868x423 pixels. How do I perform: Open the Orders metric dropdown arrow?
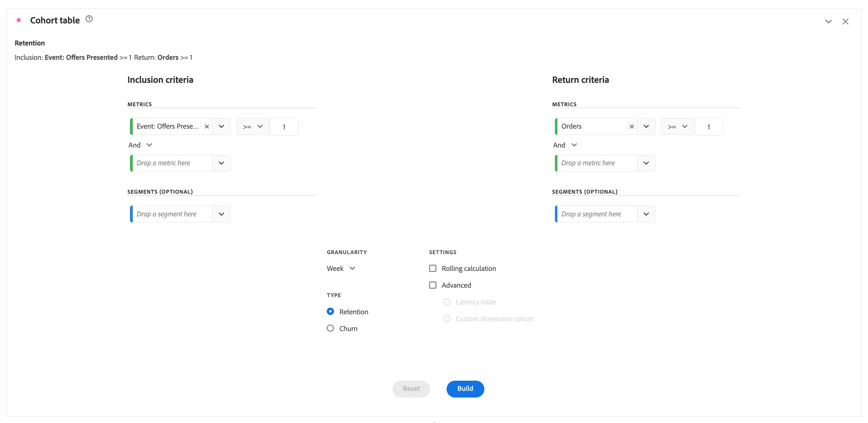(x=646, y=127)
